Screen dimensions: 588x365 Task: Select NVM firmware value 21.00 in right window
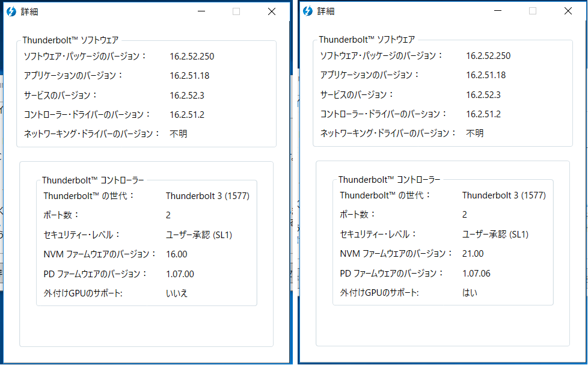point(473,254)
